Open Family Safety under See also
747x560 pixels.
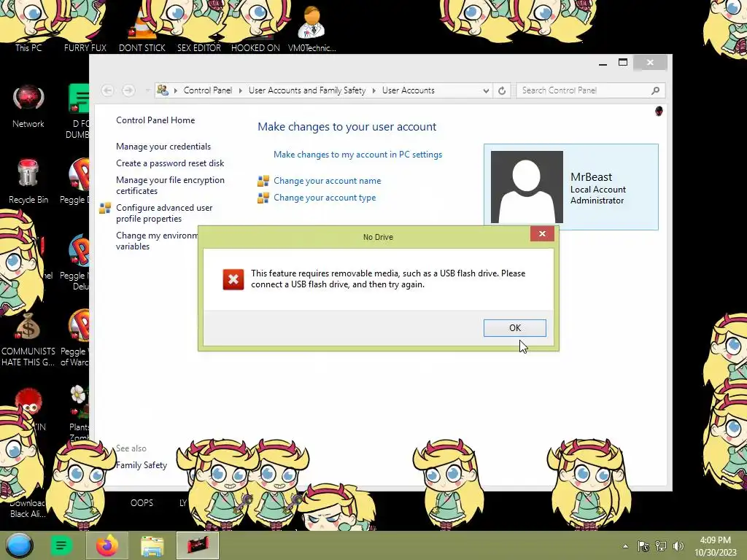pyautogui.click(x=141, y=464)
